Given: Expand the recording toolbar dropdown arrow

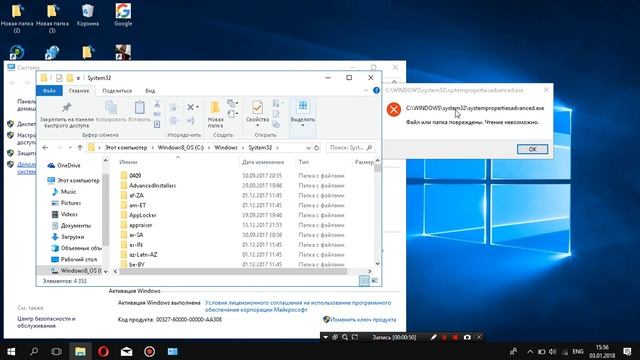Looking at the screenshot, I should point(325,337).
